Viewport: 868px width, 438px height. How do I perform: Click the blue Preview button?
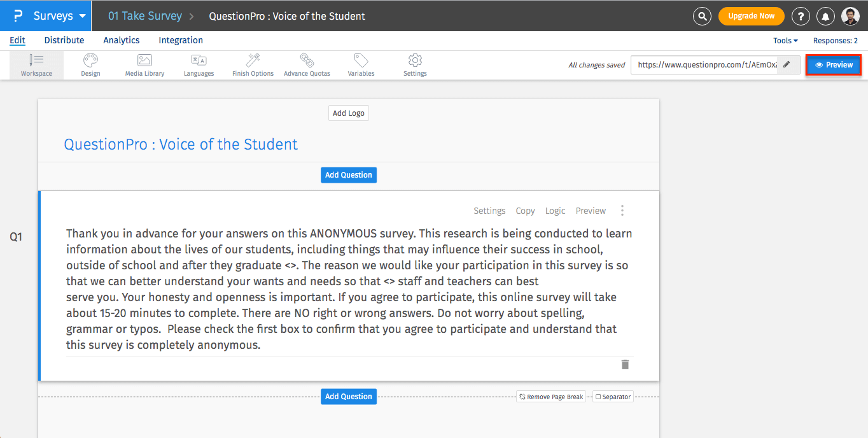tap(834, 65)
